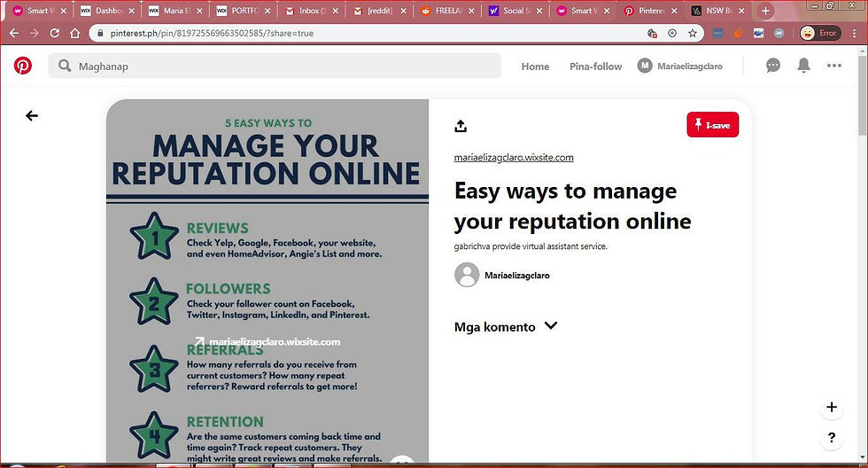Expand the Mga komento comments chevron
868x468 pixels.
tap(551, 325)
